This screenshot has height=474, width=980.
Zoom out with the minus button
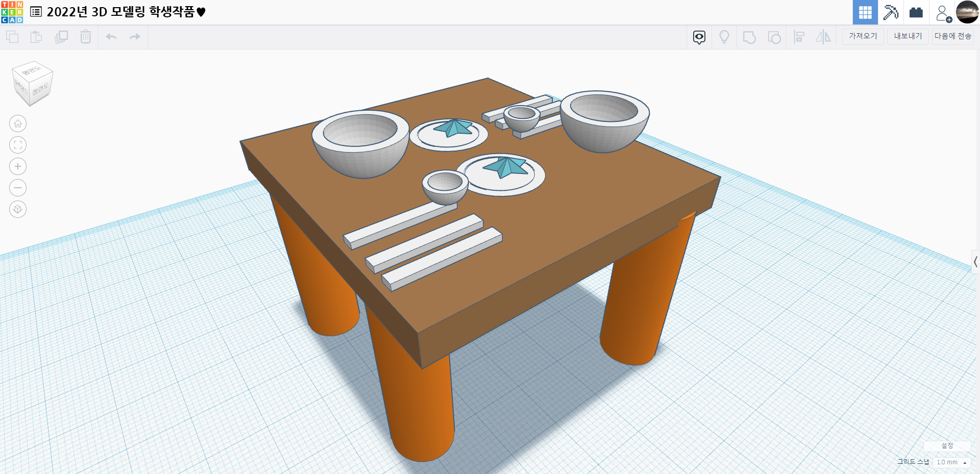coord(18,188)
